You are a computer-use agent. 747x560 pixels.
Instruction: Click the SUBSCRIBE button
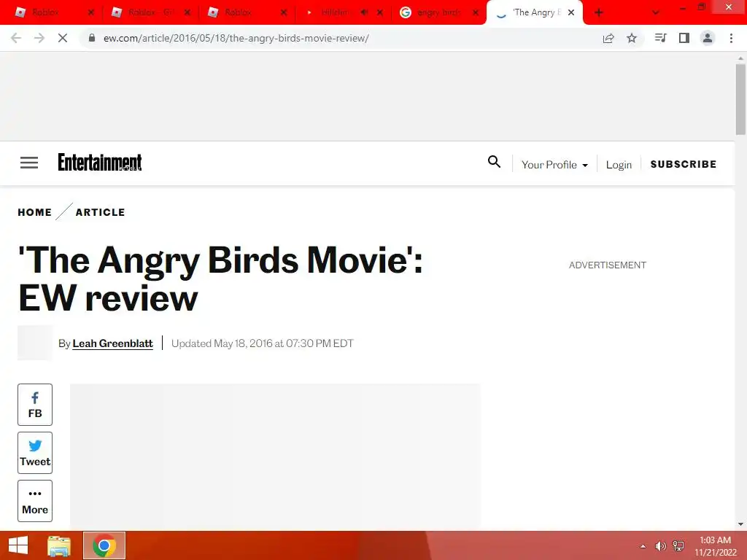click(683, 164)
